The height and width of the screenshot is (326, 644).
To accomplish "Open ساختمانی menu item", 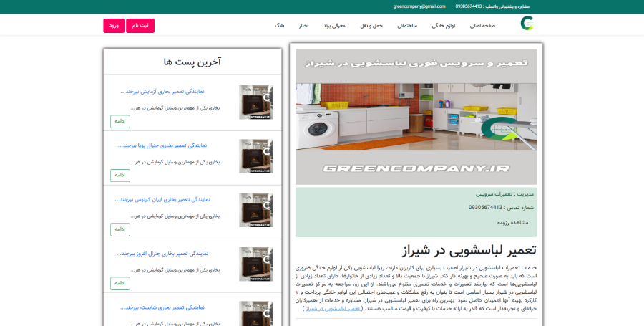I will 407,26.
